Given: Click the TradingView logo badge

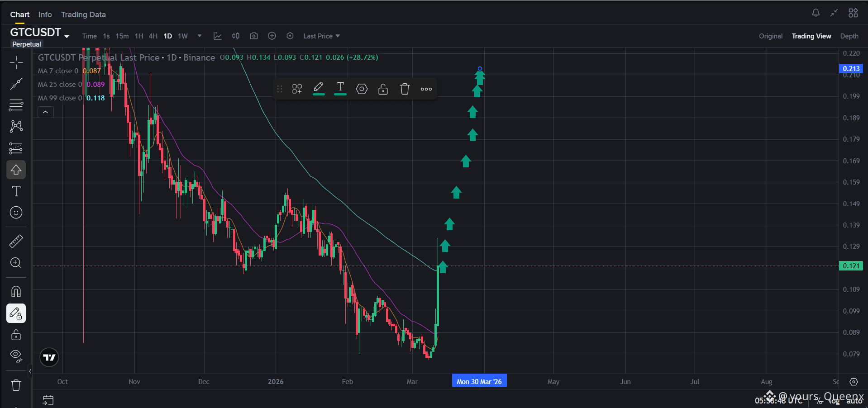Looking at the screenshot, I should coord(49,357).
